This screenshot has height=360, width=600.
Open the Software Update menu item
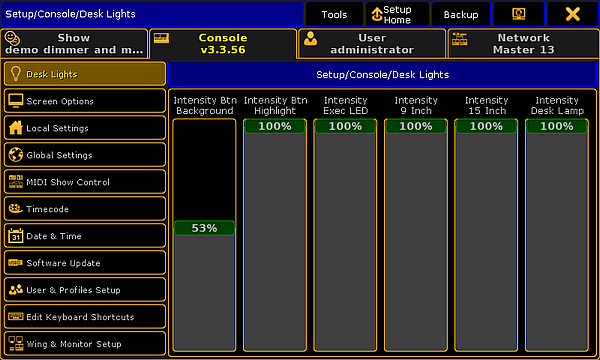85,262
